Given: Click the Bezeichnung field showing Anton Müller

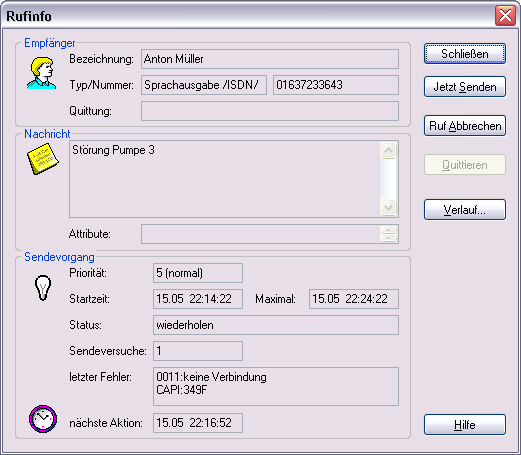Looking at the screenshot, I should point(270,59).
